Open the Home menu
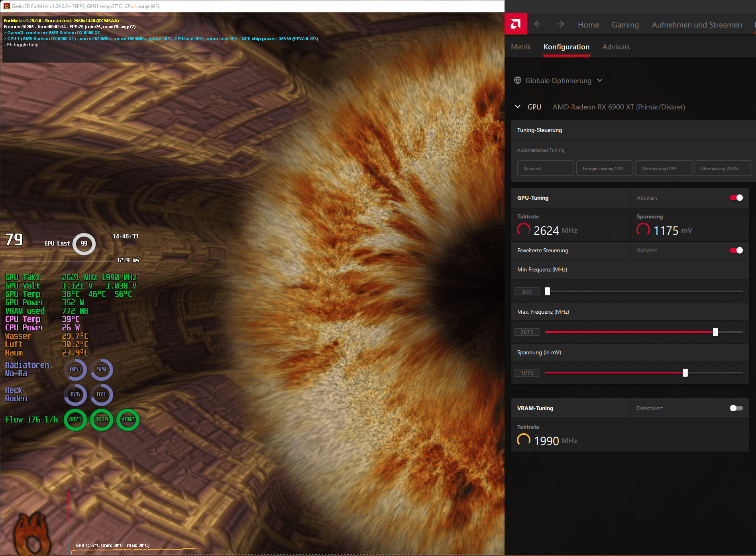This screenshot has width=756, height=556. [x=588, y=25]
